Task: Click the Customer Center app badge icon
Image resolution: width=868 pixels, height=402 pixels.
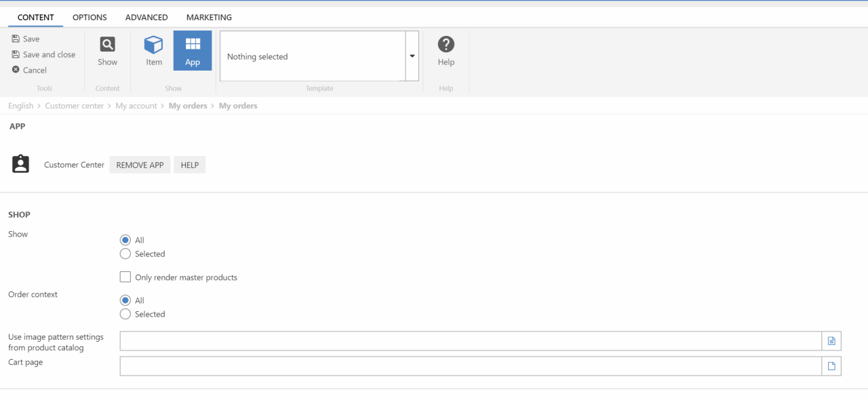Action: [21, 164]
